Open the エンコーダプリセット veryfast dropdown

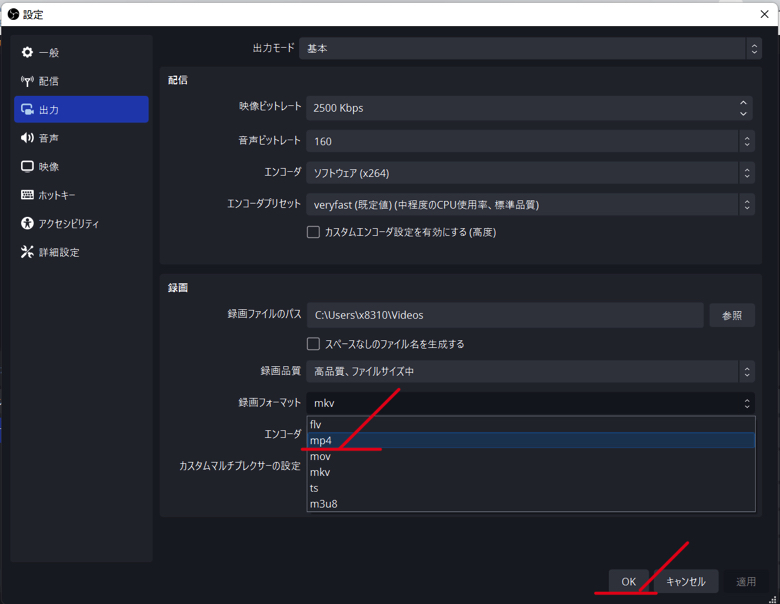point(530,204)
